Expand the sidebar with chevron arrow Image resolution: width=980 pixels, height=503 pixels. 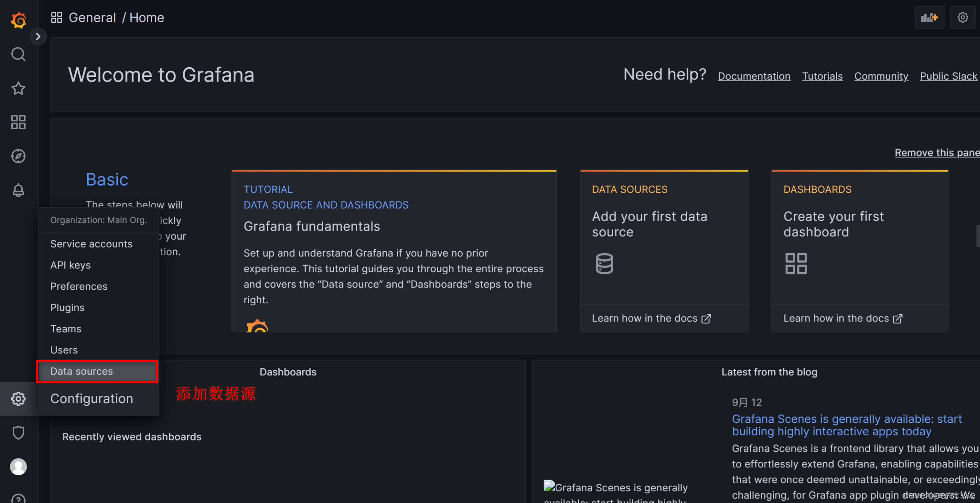[x=38, y=37]
